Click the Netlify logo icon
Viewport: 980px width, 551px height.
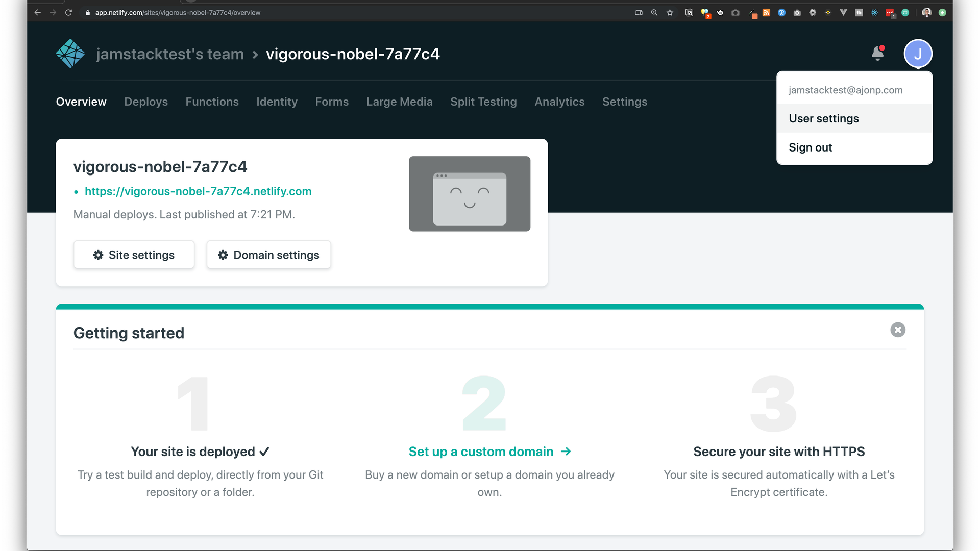(x=70, y=54)
